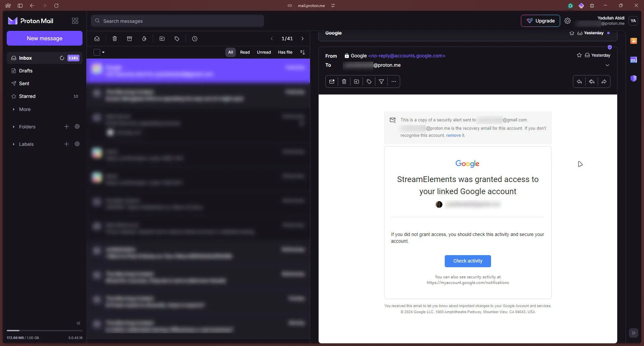
Task: Move conversation to trash
Action: pos(114,39)
